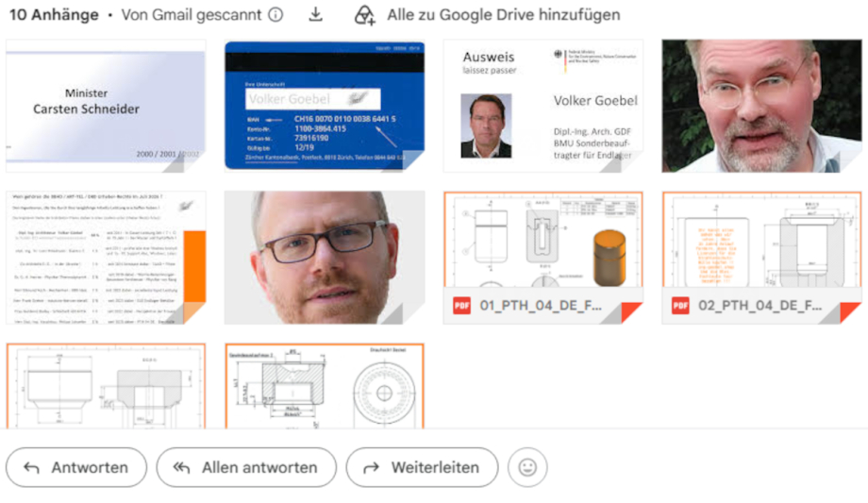Open the bottom-left technical drawing attachment
This screenshot has width=868, height=503.
pyautogui.click(x=106, y=386)
